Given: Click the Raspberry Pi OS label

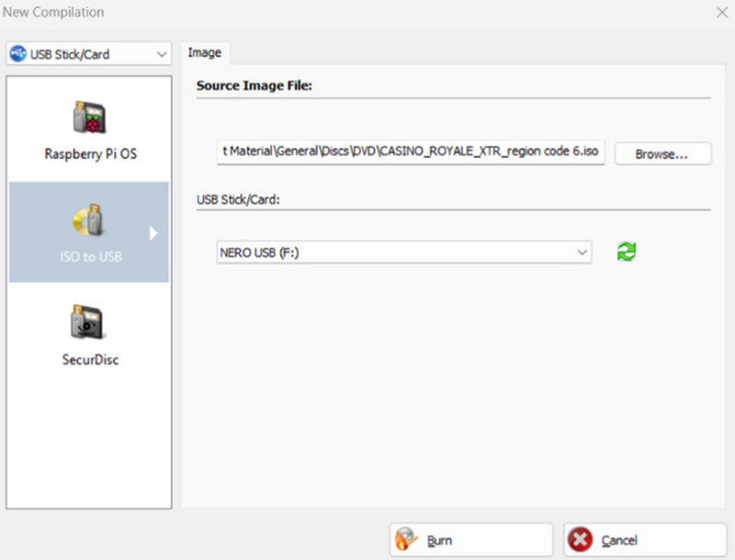Looking at the screenshot, I should (x=90, y=153).
